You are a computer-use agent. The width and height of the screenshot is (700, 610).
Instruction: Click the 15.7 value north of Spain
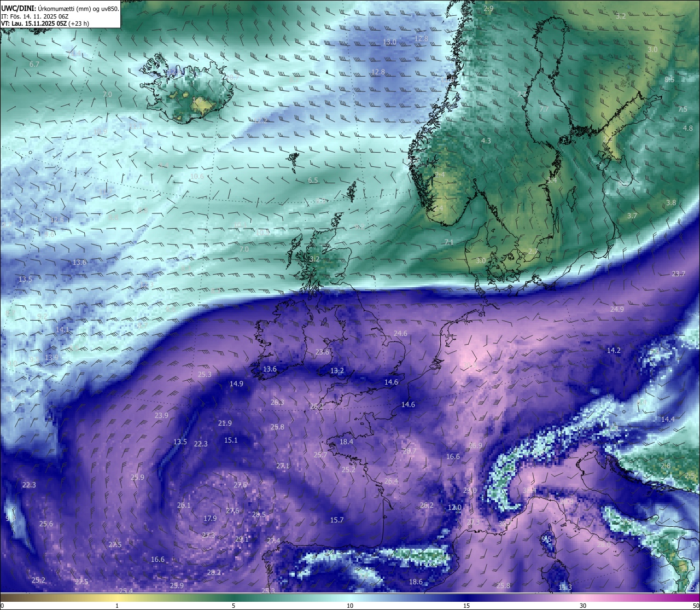(x=337, y=520)
